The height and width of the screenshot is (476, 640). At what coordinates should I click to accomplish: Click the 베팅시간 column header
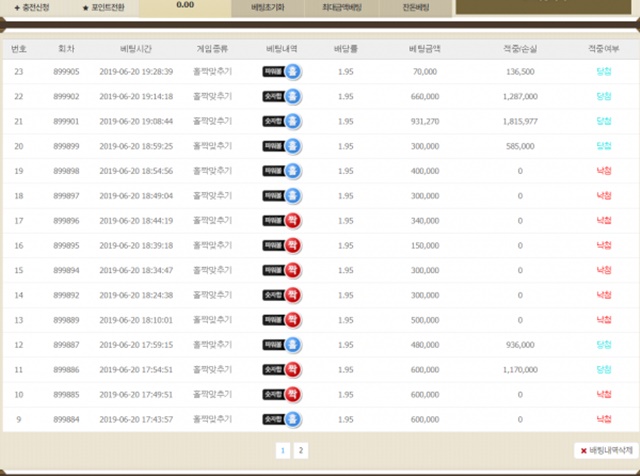tap(136, 49)
